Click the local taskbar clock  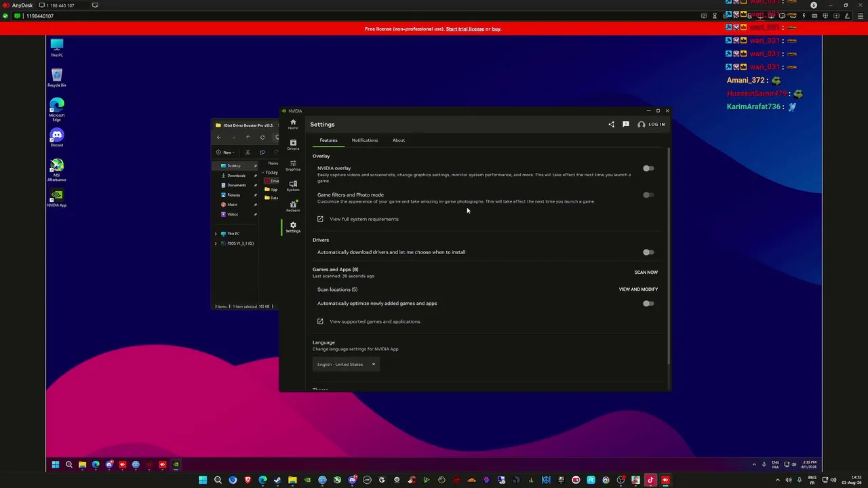852,480
